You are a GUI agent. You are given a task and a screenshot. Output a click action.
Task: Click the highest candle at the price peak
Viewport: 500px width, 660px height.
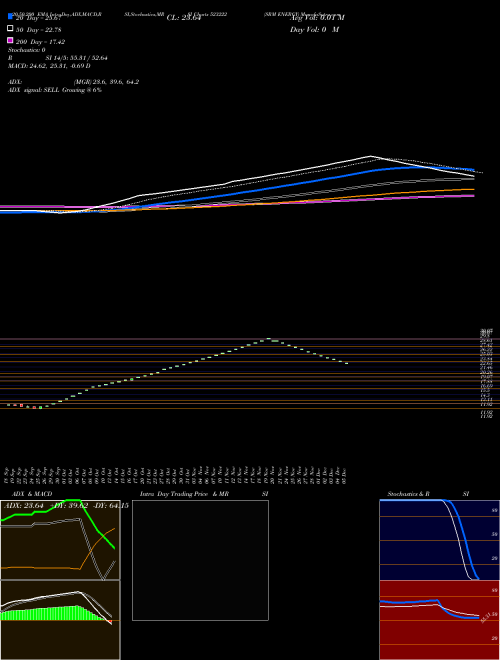tap(268, 339)
